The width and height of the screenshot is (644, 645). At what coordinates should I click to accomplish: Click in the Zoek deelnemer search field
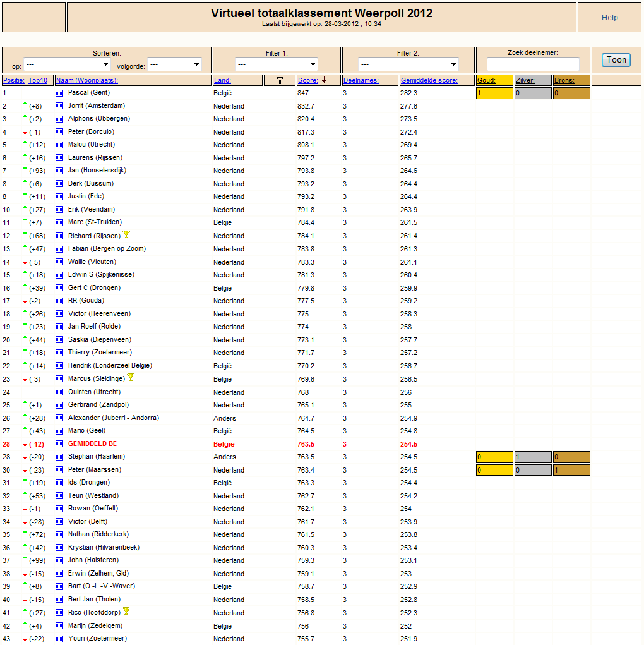[x=533, y=64]
